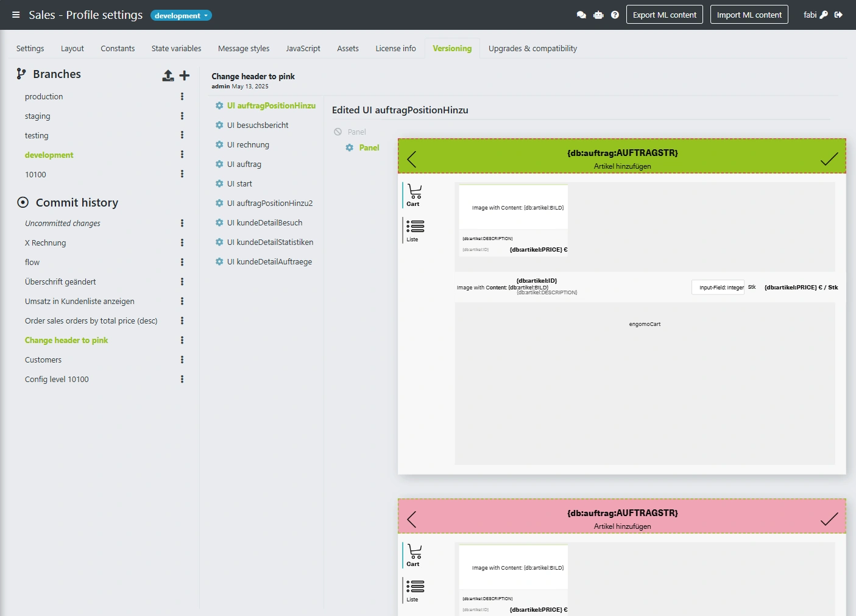Click the Export ML content button

[x=664, y=14]
